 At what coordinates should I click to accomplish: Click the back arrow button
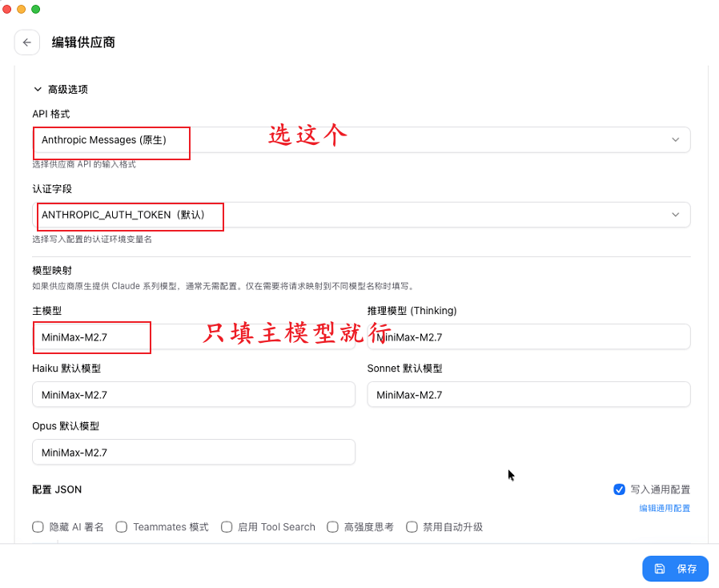[26, 42]
